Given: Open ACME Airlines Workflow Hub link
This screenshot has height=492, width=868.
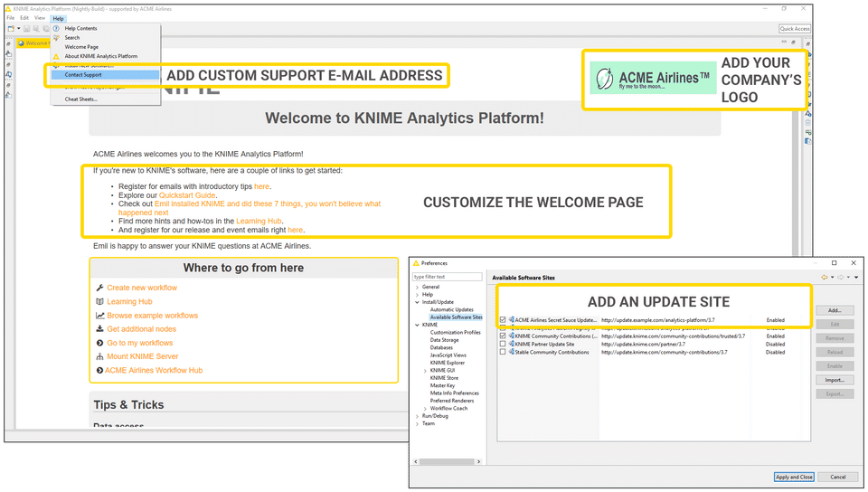Looking at the screenshot, I should tap(154, 370).
